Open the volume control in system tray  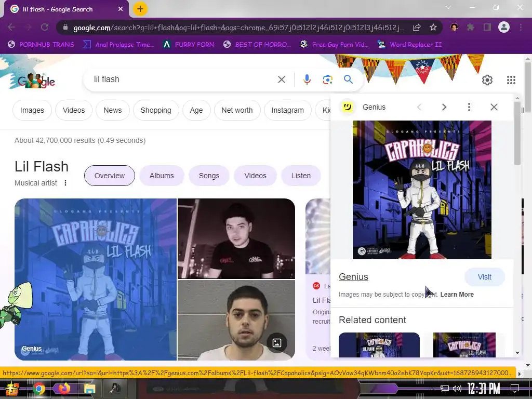click(x=457, y=389)
